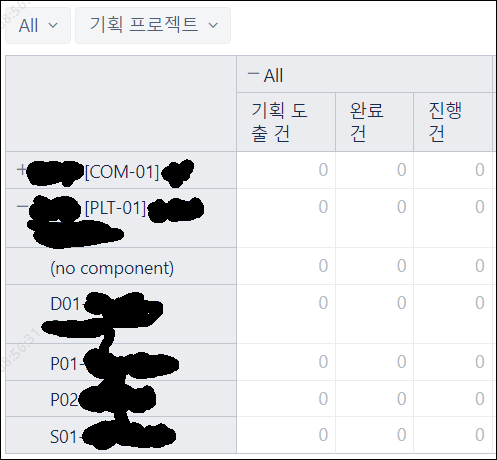Click 기획 도출 건 value in P01 row
497x460 pixels.
pos(323,362)
